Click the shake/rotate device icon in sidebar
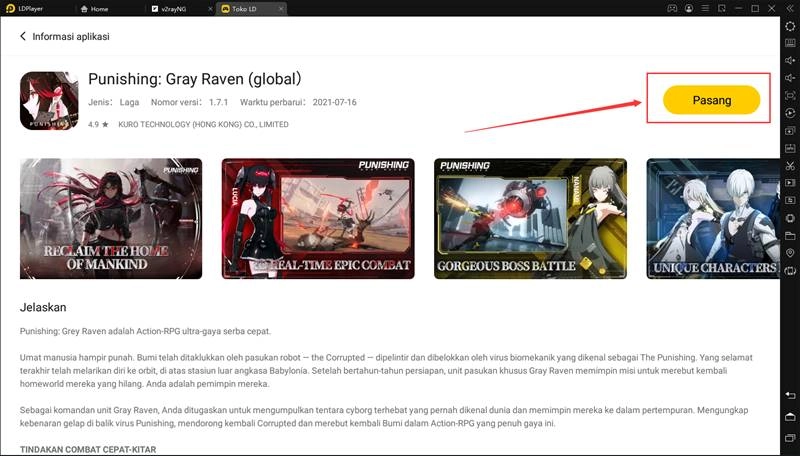 pyautogui.click(x=790, y=271)
